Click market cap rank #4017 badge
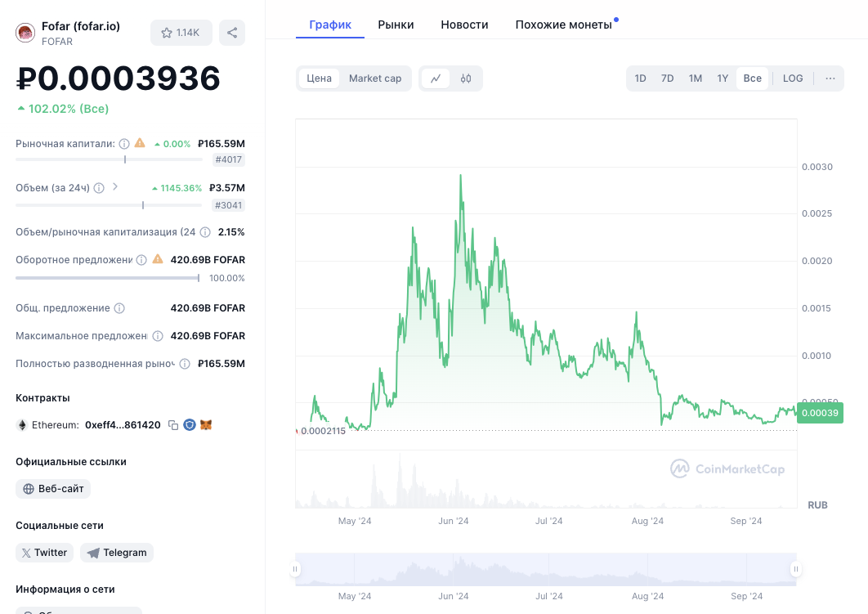The image size is (868, 614). coord(229,160)
